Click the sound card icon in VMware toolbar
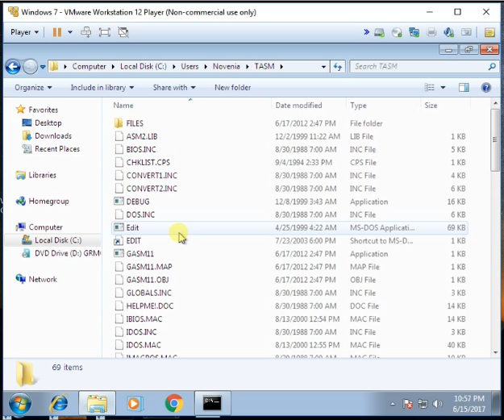This screenshot has width=504, height=420. [x=448, y=32]
